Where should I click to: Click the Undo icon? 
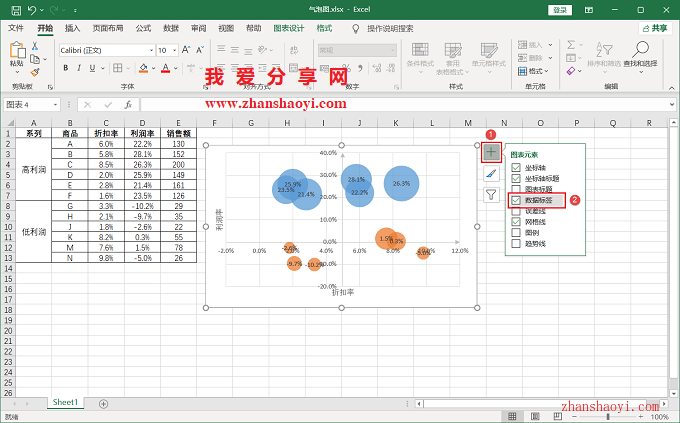[x=33, y=10]
